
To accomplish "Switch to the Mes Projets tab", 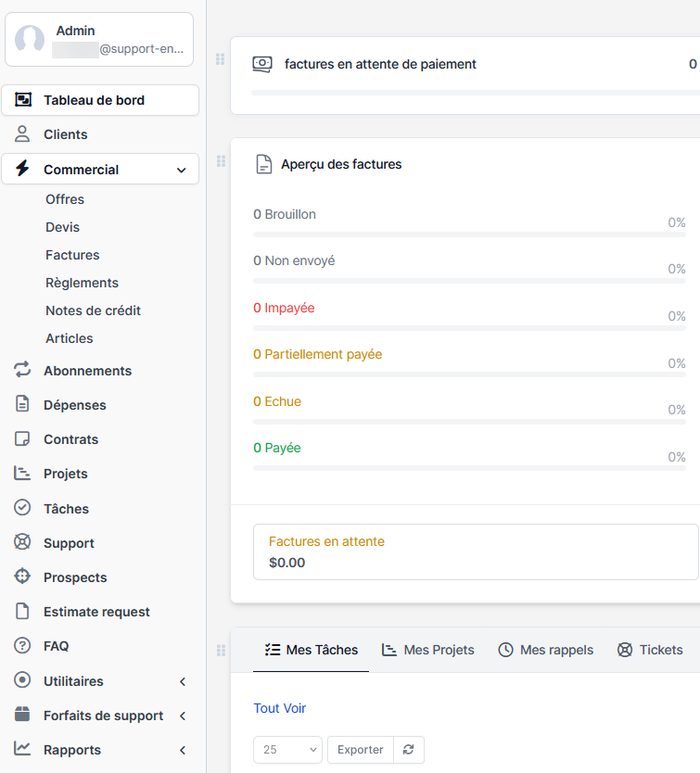I will [428, 650].
